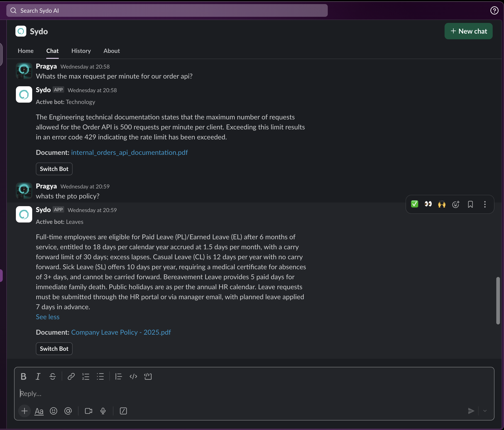The image size is (504, 430).
Task: Click the search magnifier icon
Action: 13,10
